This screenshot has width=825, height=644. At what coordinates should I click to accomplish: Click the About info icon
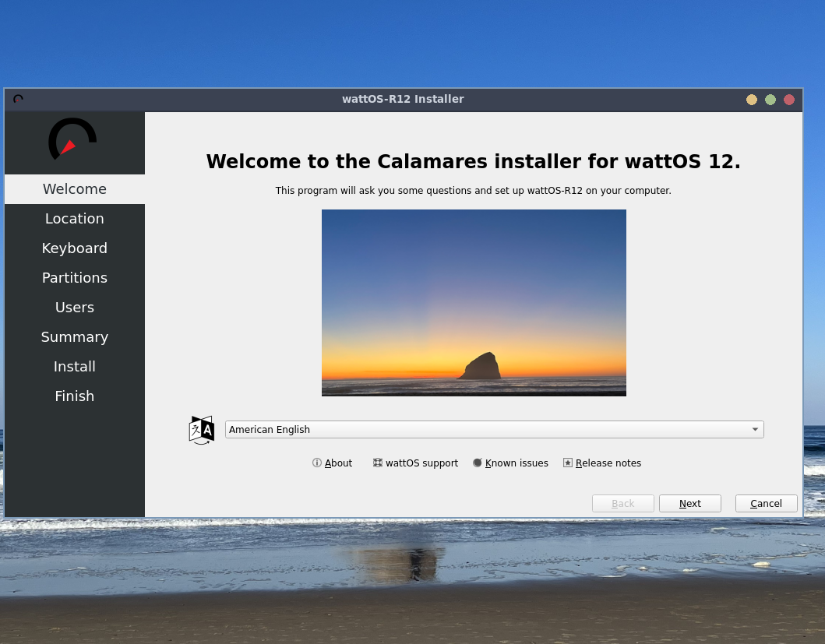(x=317, y=463)
